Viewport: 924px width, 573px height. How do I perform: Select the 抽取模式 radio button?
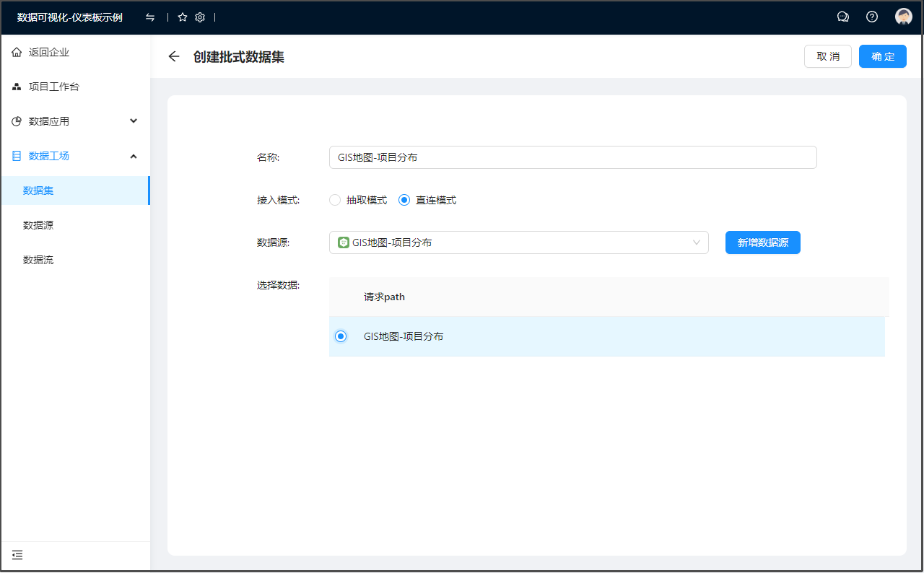335,200
